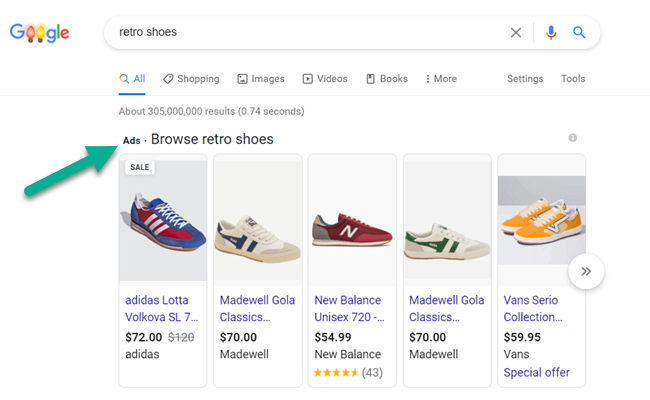
Task: Click the Vans Special offer link
Action: tap(536, 373)
